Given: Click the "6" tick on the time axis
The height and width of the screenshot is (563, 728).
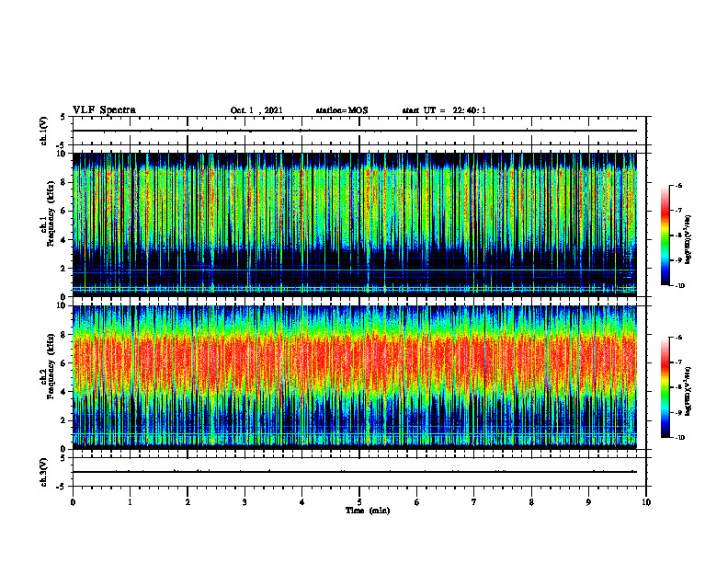Looking at the screenshot, I should pos(417,502).
